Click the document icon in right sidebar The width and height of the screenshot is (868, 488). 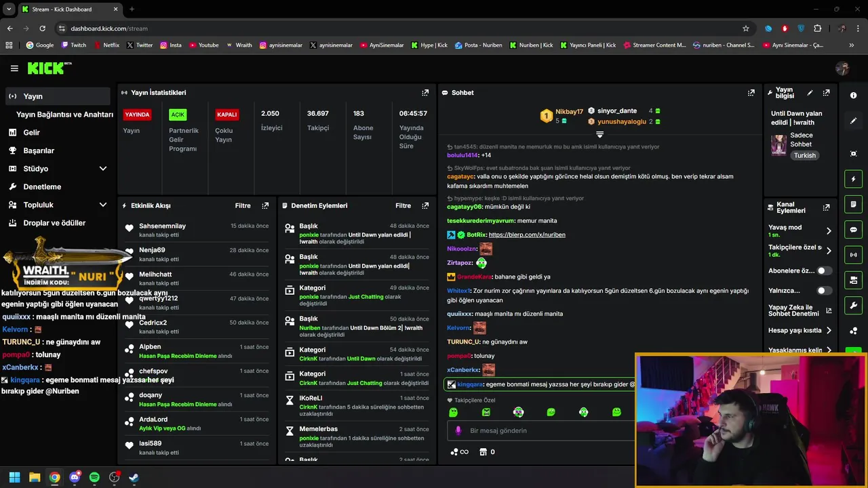[x=853, y=204]
